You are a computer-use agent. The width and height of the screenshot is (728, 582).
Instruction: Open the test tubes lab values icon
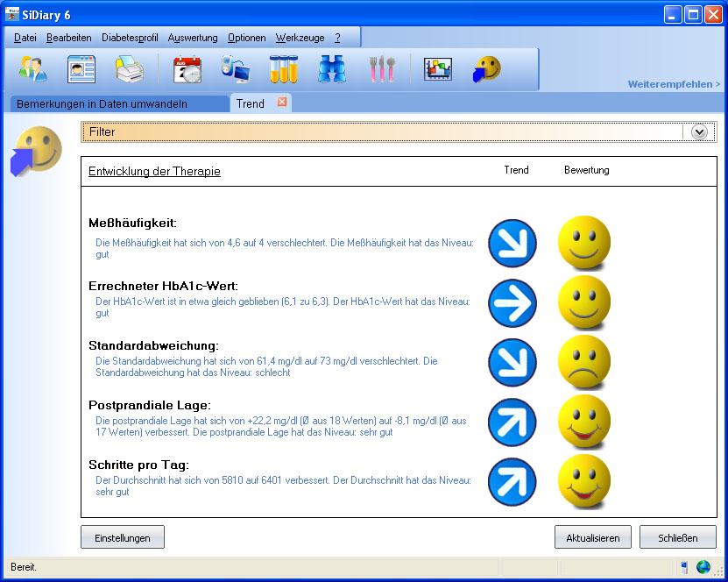(284, 69)
